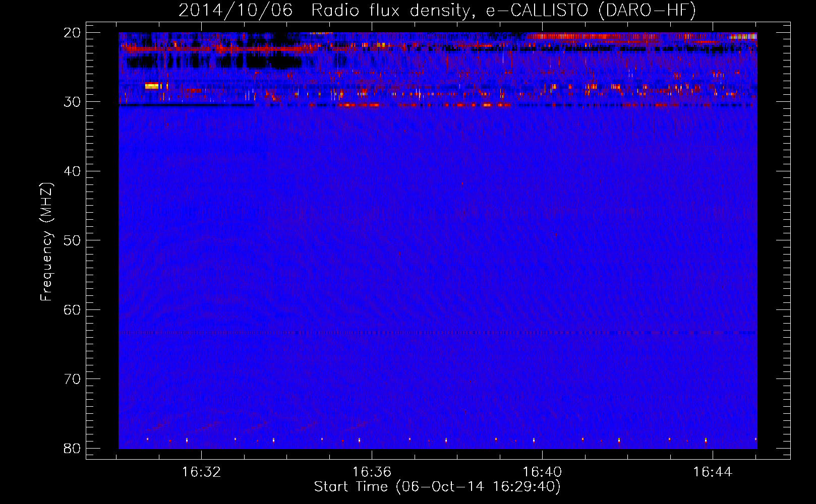Click the 20 MHz frequency tick label

pyautogui.click(x=72, y=33)
